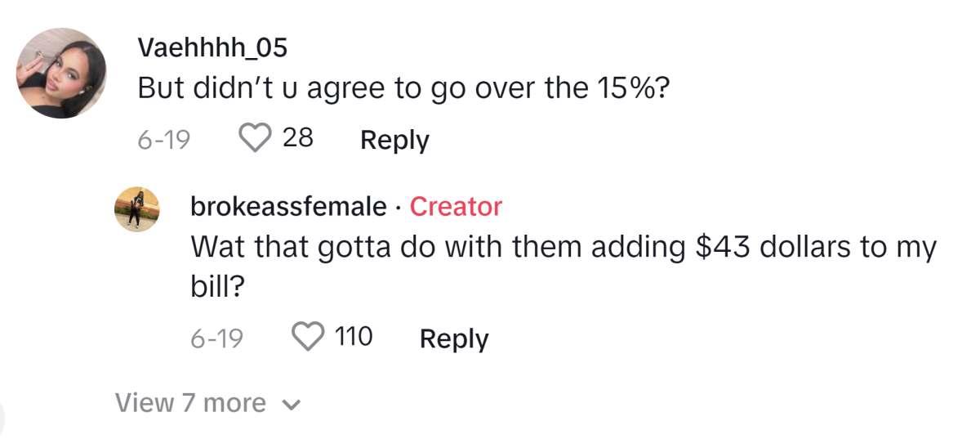Click the 28 likes count
980x439 pixels.
pyautogui.click(x=298, y=138)
